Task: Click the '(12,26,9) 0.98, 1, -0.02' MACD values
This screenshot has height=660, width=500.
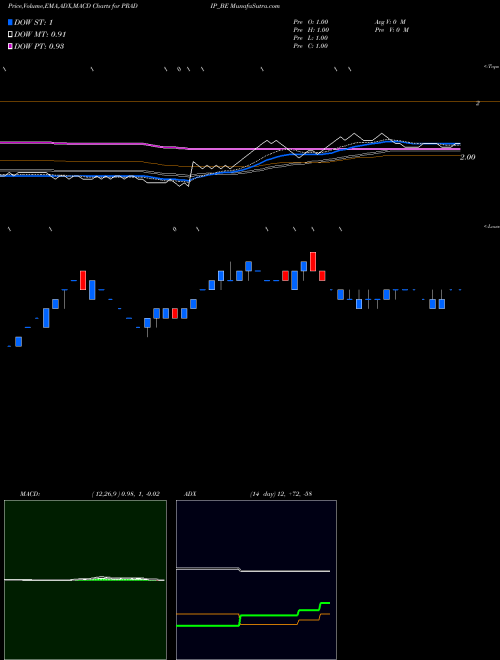Action: click(125, 494)
